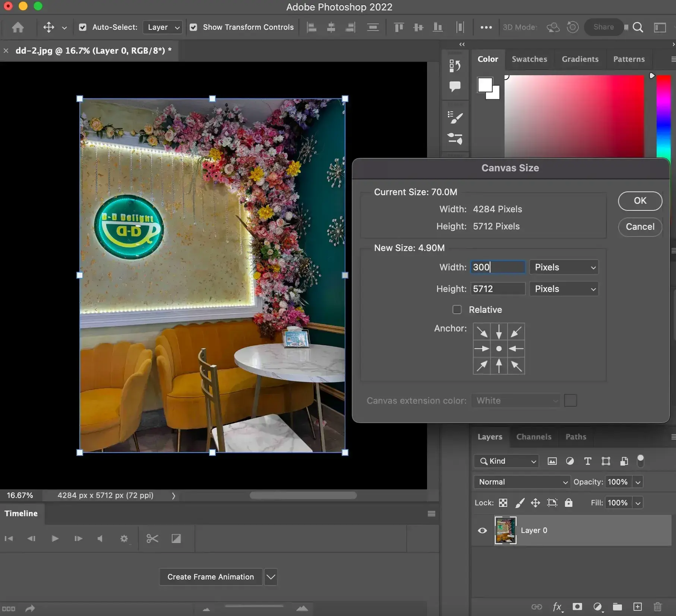Filter for text layers in Layers panel
Image resolution: width=676 pixels, height=616 pixels.
[x=587, y=461]
